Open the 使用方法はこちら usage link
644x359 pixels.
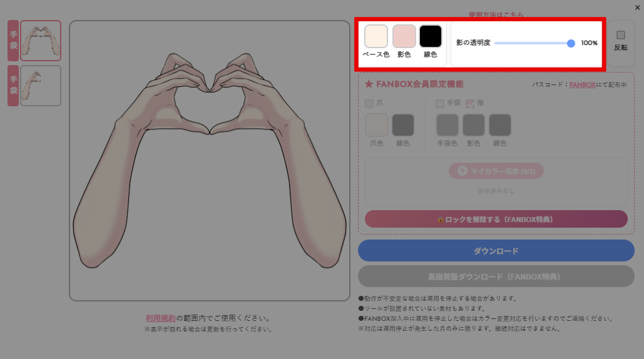pos(496,15)
